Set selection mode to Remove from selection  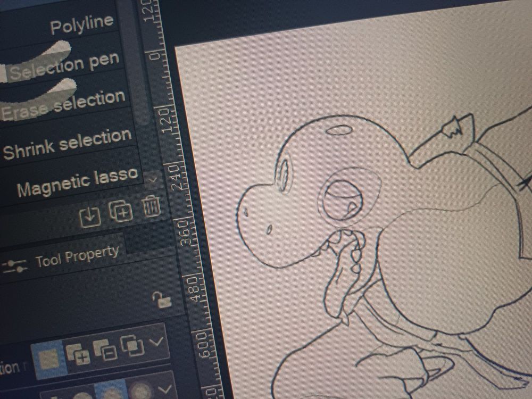[105, 350]
